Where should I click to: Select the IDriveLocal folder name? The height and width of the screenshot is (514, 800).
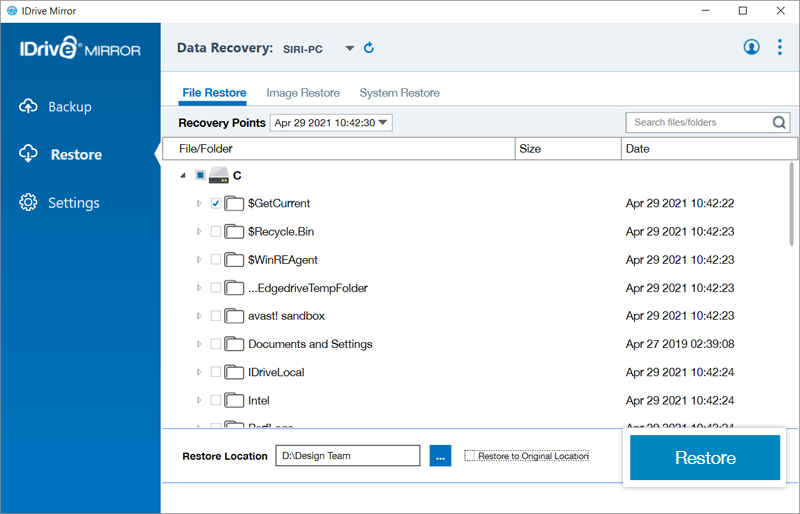pos(276,372)
